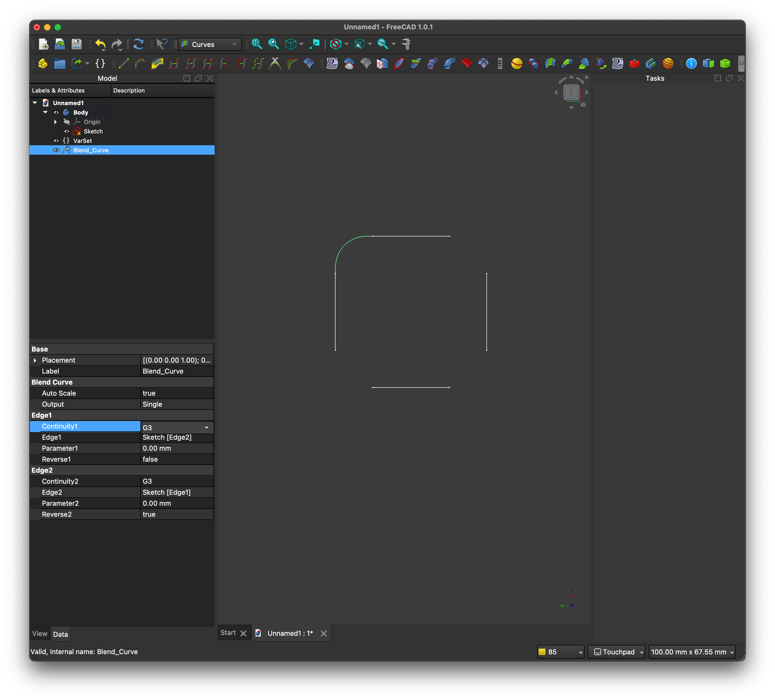Screen dimensions: 775x700
Task: Click the zebra stripes analysis icon
Action: [x=332, y=63]
